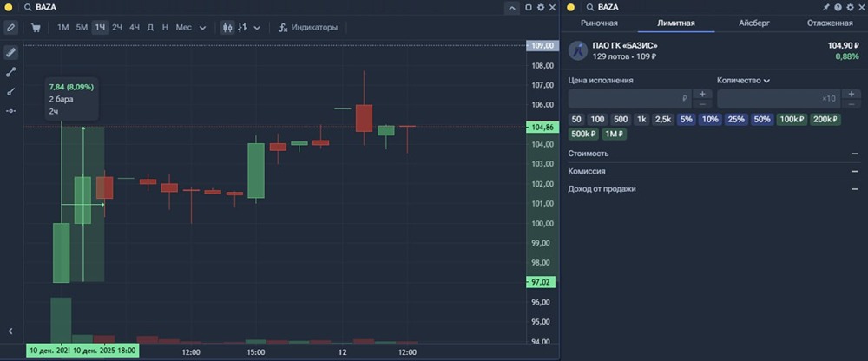Open order widget settings gear
868x361 pixels.
coord(850,7)
